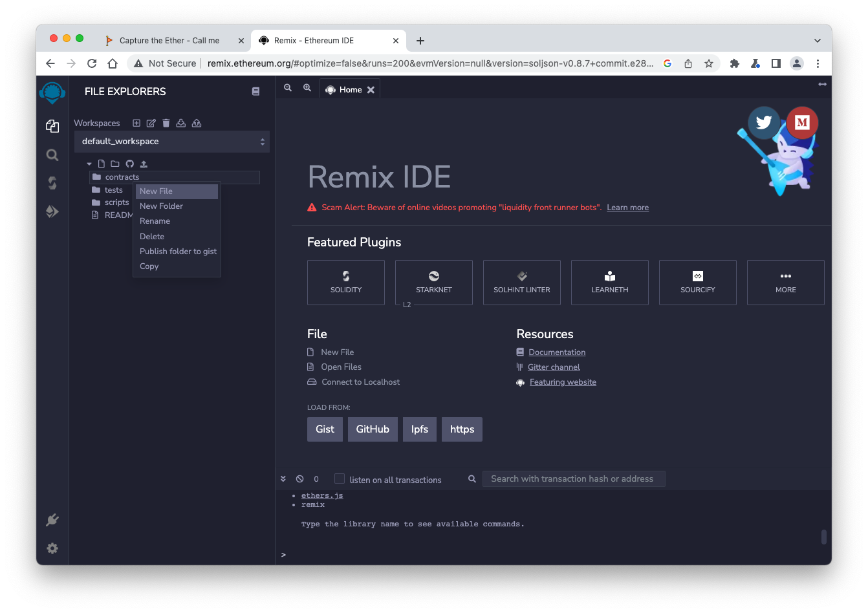
Task: Click the Settings gear in sidebar
Action: click(52, 548)
